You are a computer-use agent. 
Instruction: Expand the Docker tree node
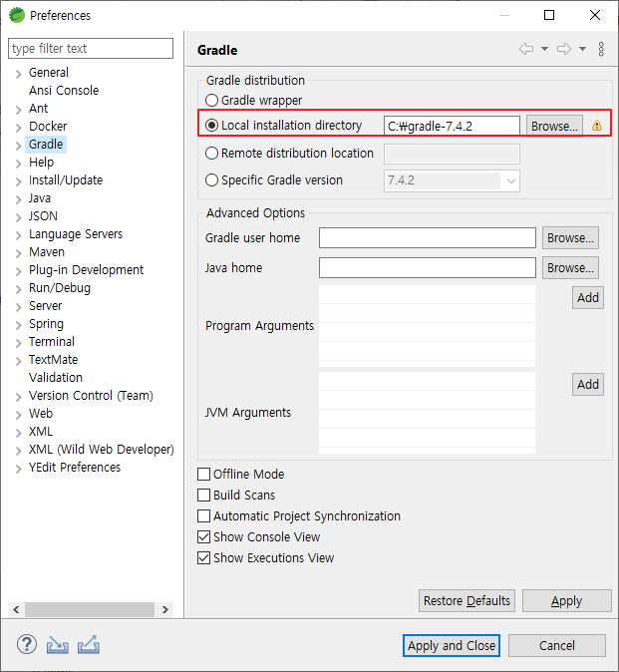pyautogui.click(x=18, y=128)
